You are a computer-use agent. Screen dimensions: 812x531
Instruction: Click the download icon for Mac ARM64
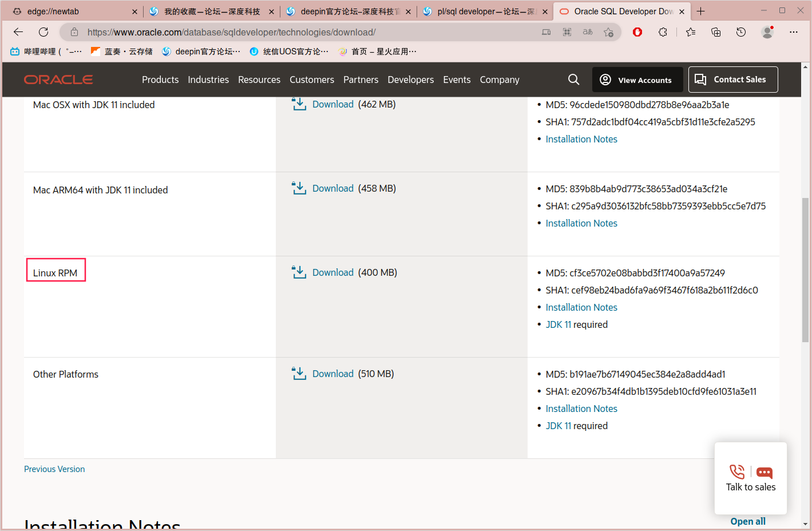[299, 188]
